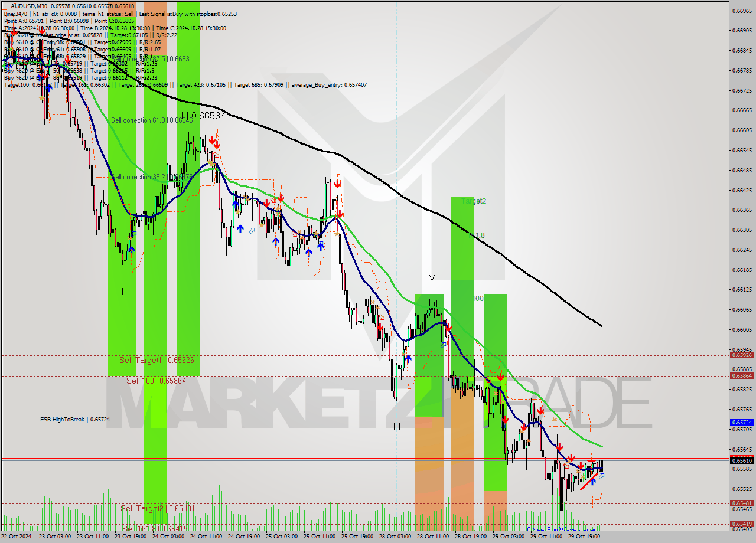The width and height of the screenshot is (756, 543).
Task: Click the 0.66125 price axis label
Action: [x=742, y=289]
